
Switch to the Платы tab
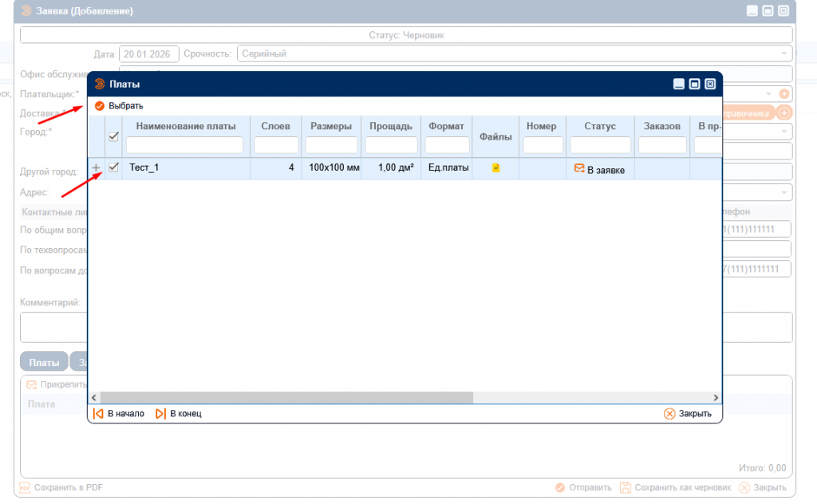[x=44, y=362]
